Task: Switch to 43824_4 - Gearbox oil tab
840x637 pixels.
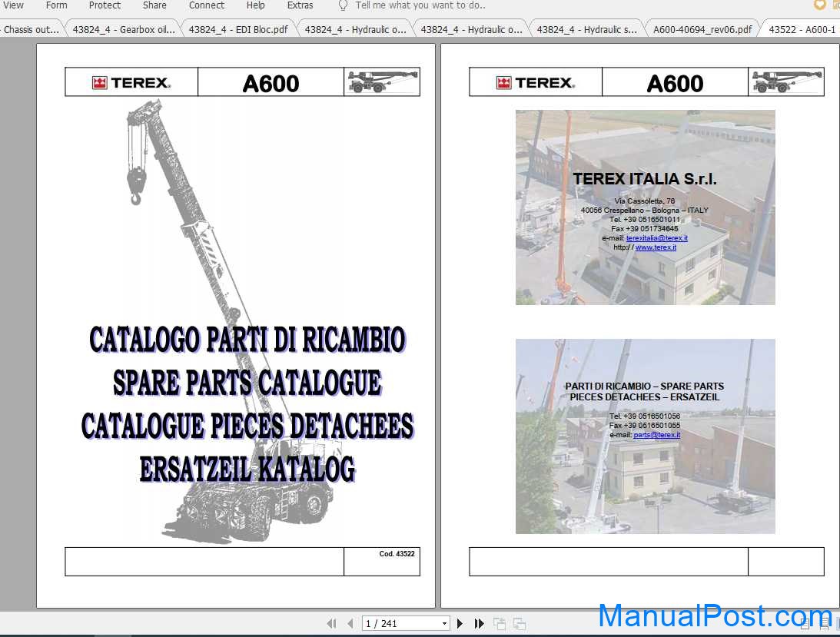Action: point(124,29)
